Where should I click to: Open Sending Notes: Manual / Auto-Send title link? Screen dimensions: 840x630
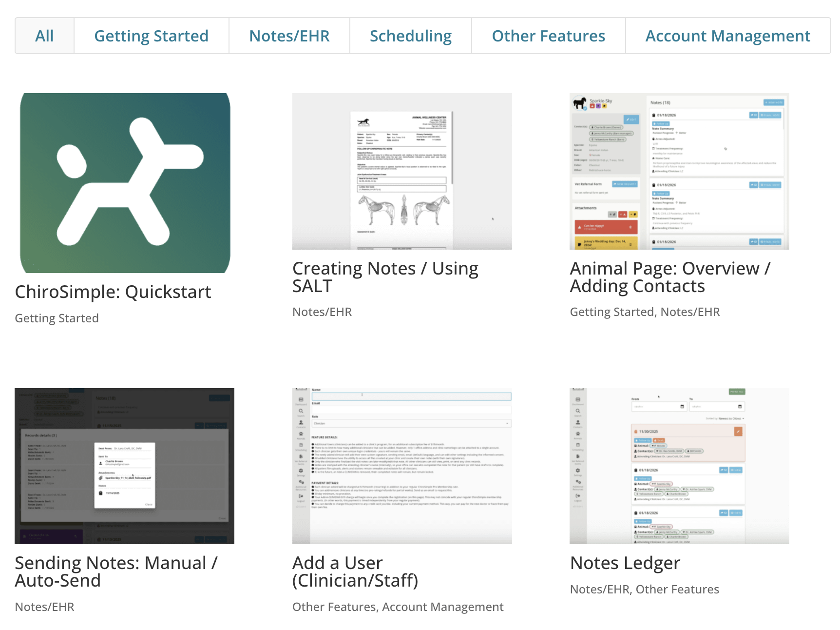pyautogui.click(x=116, y=571)
